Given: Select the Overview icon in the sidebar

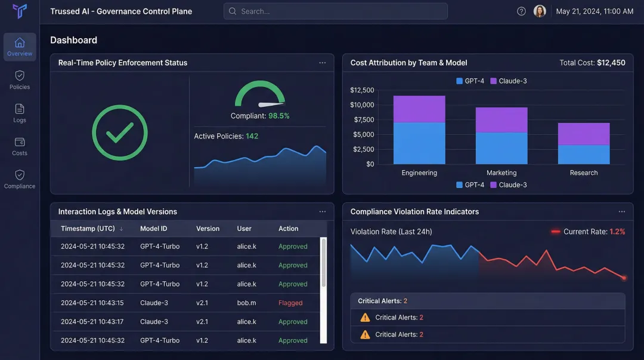Looking at the screenshot, I should tap(20, 47).
